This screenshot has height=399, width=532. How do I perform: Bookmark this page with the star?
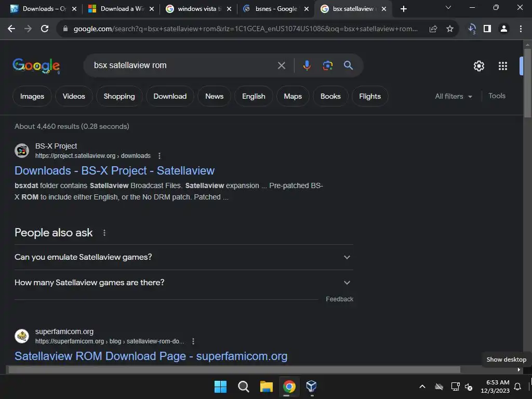(449, 29)
